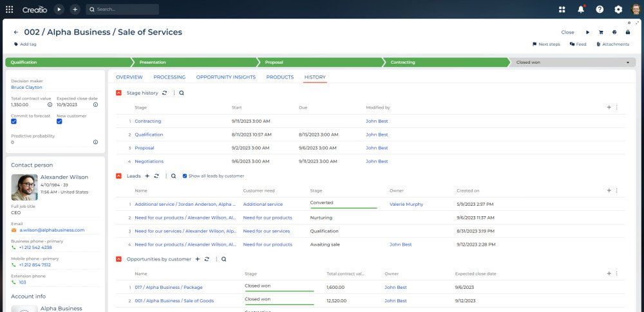Screen dimensions: 644x312
Task: Search Opportunities by customer list
Action: [x=224, y=259]
